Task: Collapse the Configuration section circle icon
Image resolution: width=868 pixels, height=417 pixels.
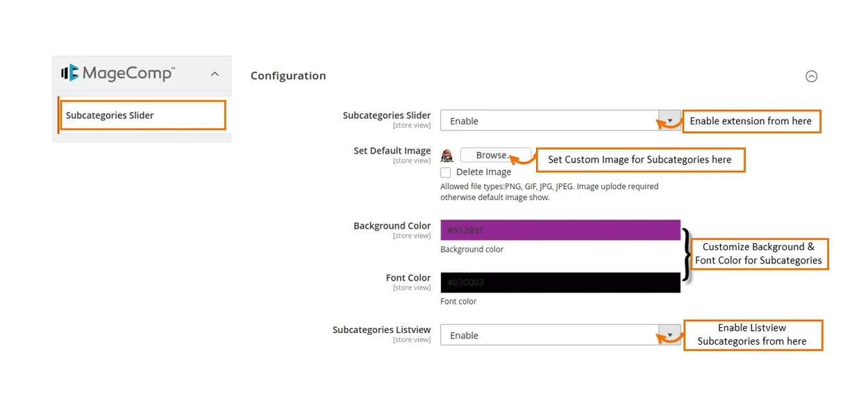Action: tap(811, 76)
